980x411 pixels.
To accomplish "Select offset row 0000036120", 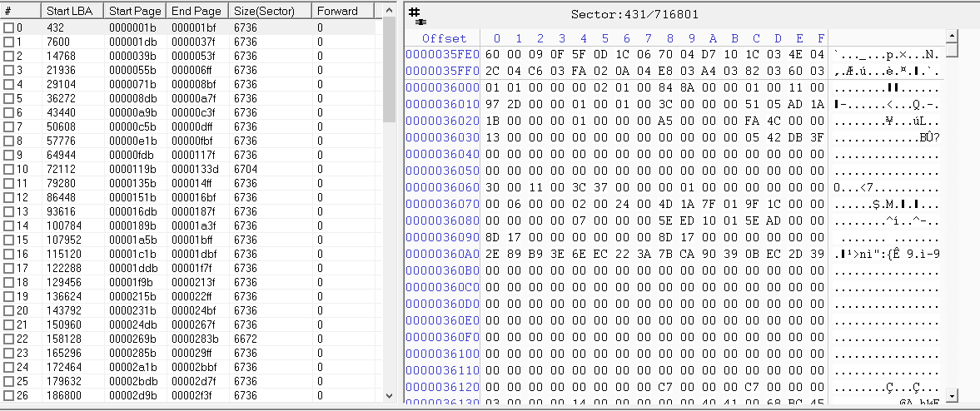I will point(442,387).
